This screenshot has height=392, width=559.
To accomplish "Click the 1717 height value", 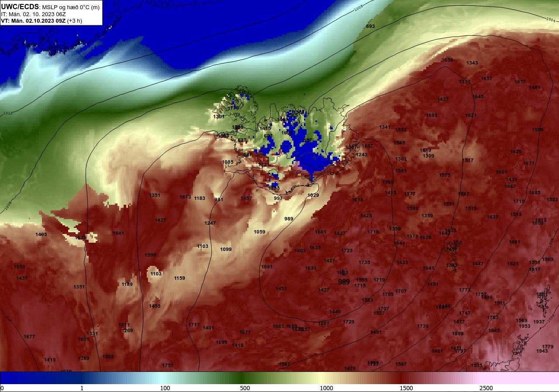I will [x=194, y=325].
